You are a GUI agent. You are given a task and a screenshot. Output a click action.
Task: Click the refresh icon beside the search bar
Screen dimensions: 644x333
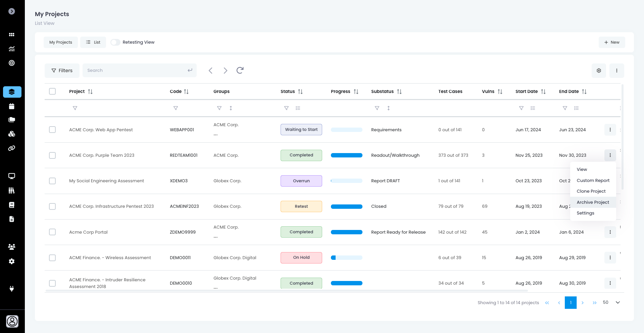pyautogui.click(x=240, y=70)
